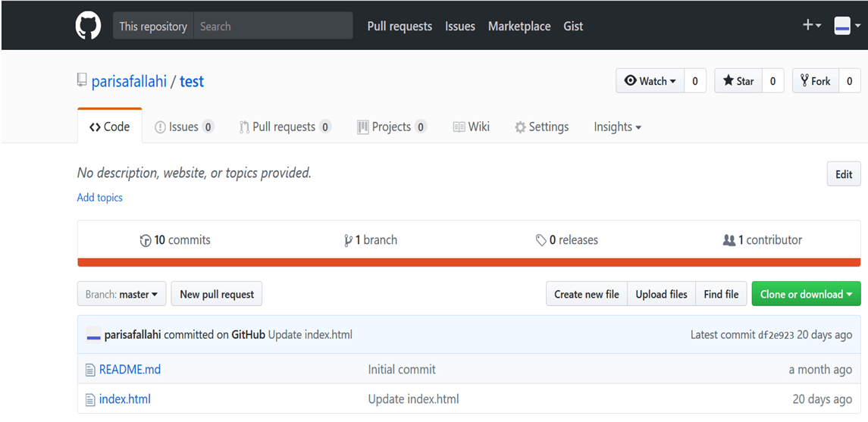Click into the repository Search field

point(273,26)
